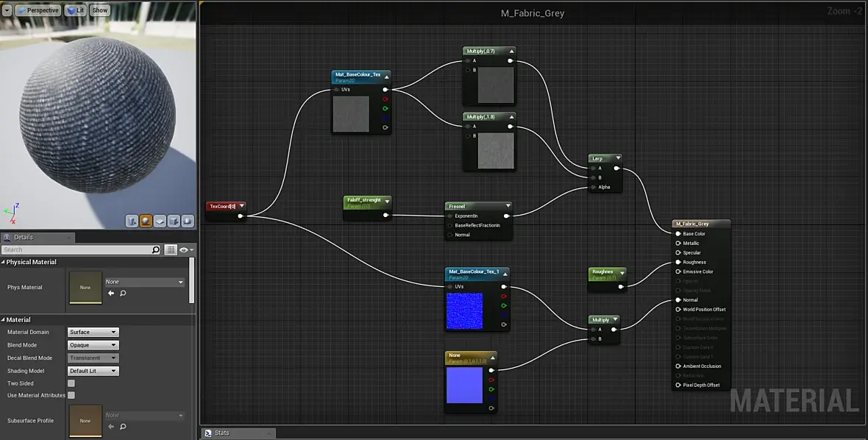Select Mat_BaseColour_Tex node title
The width and height of the screenshot is (868, 440).
pos(357,74)
